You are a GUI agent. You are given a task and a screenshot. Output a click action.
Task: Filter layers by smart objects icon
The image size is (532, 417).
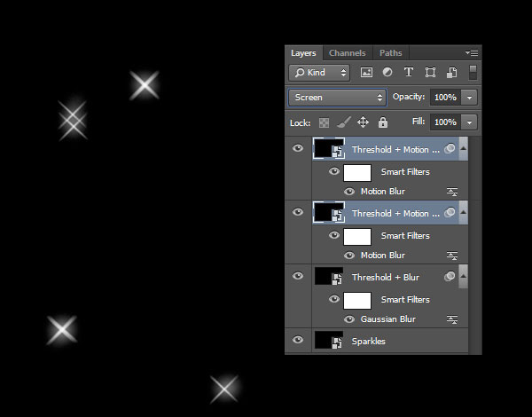451,73
